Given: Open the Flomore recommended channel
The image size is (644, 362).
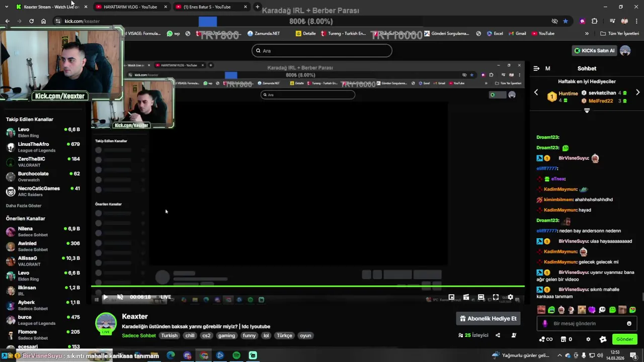Looking at the screenshot, I should 43,335.
